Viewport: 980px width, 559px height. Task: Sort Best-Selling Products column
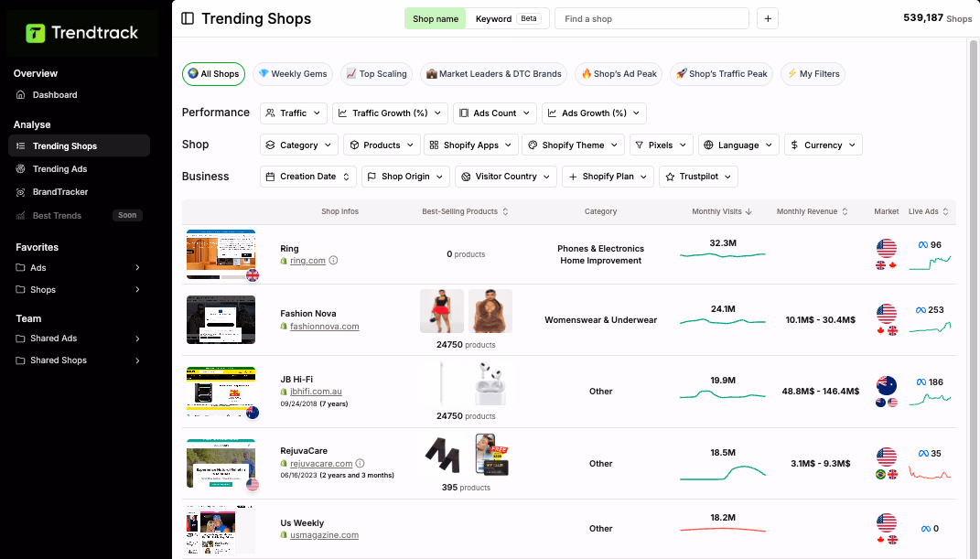[x=506, y=211]
